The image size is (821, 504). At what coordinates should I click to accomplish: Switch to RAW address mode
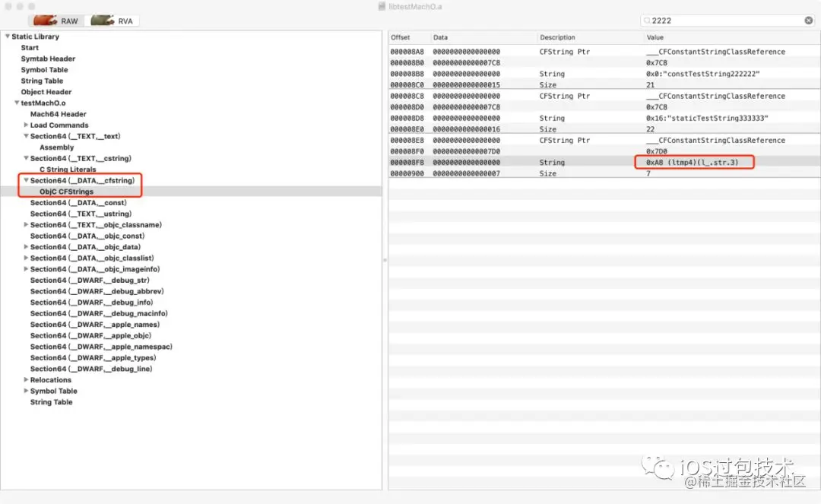tap(56, 21)
